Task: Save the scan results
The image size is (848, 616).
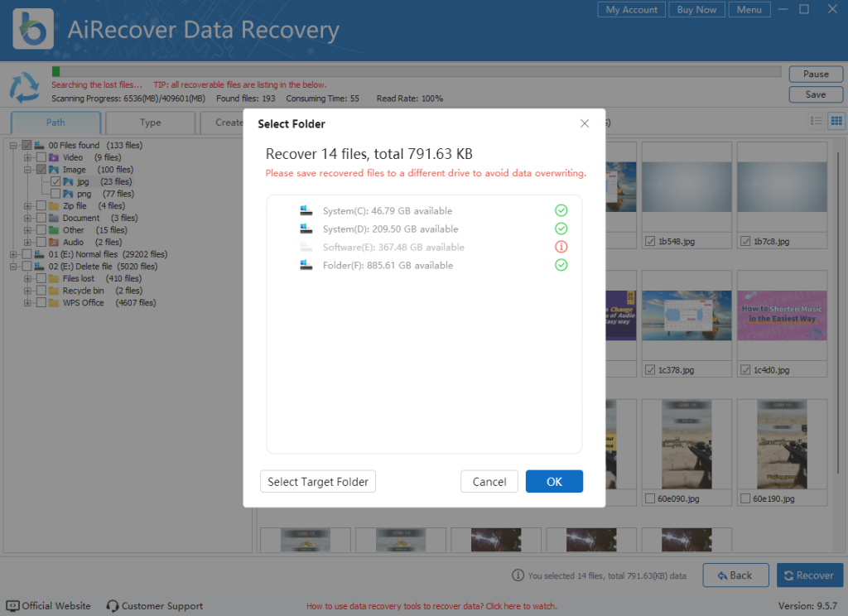Action: tap(816, 94)
